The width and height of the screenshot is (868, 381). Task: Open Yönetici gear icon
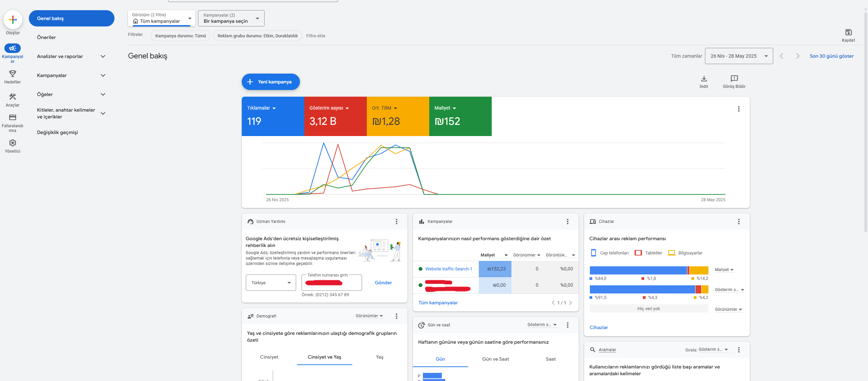(13, 143)
